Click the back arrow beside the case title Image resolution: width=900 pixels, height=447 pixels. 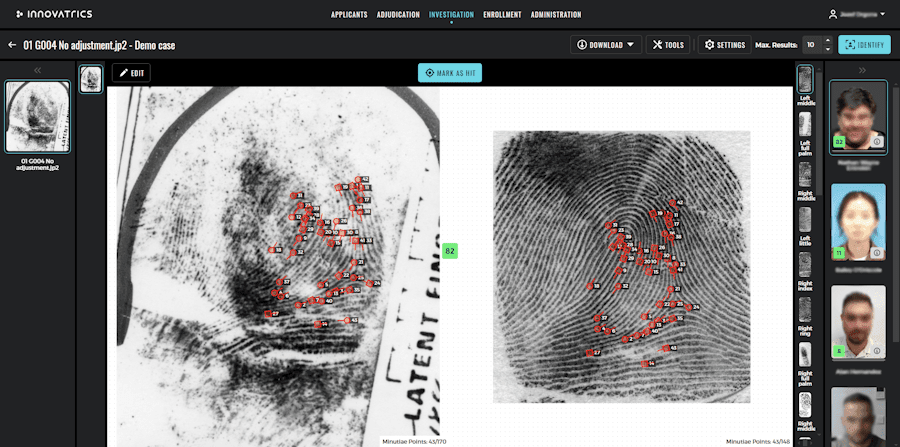click(x=12, y=45)
